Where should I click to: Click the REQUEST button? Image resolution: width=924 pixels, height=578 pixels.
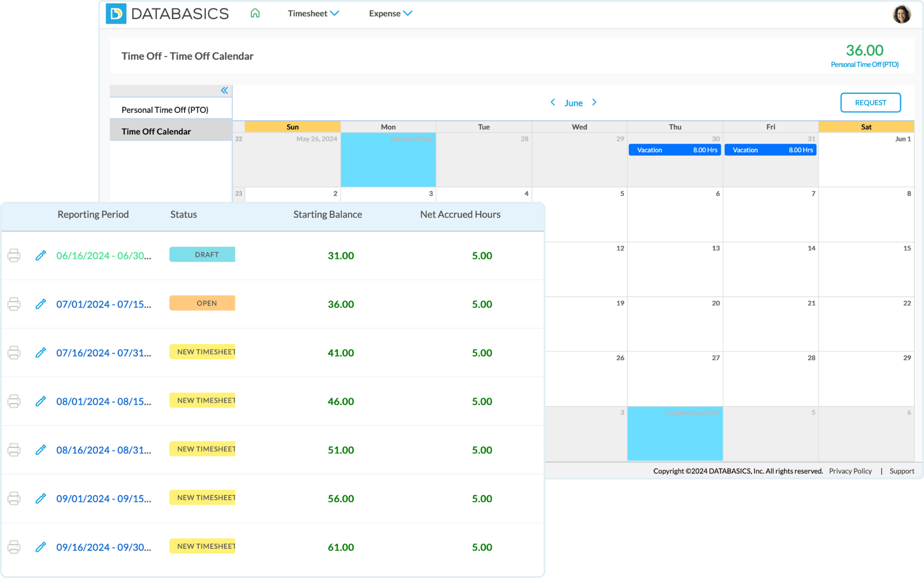coord(870,103)
